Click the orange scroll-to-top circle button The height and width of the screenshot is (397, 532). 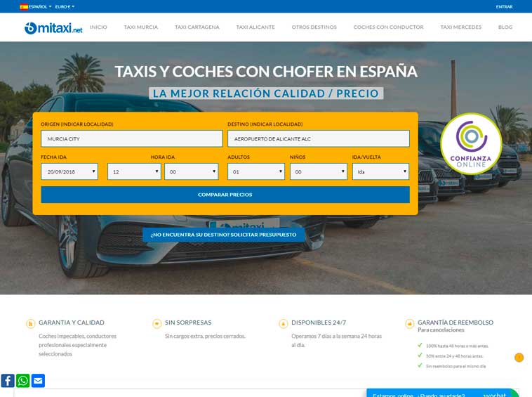point(519,358)
